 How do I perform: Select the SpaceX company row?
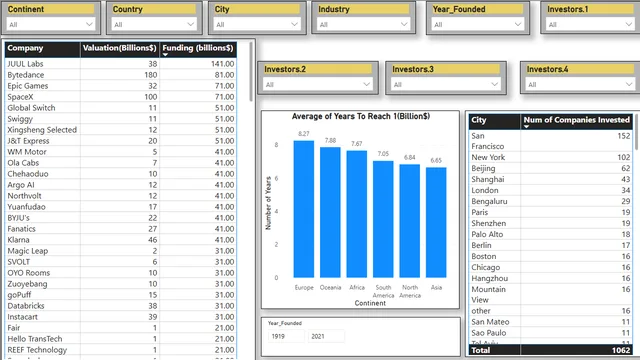pos(121,97)
